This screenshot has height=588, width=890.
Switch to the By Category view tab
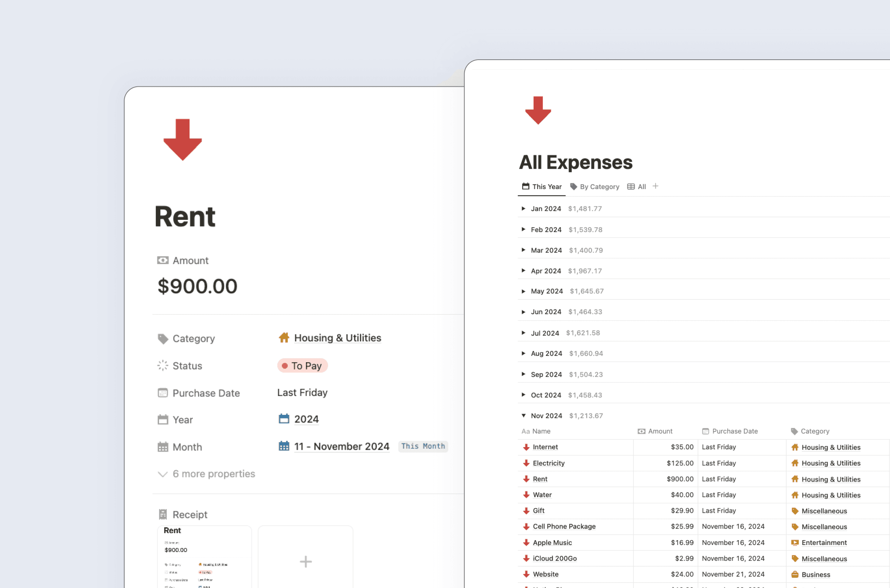click(599, 186)
